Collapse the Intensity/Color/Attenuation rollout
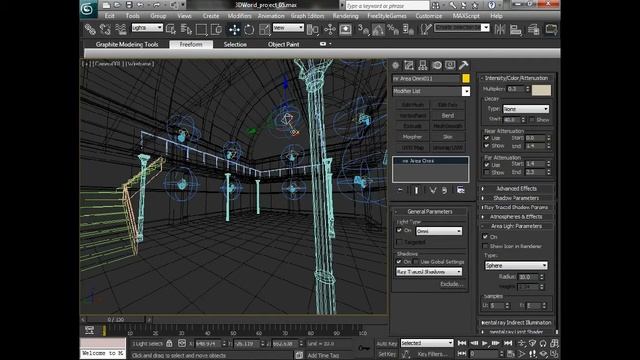 516,78
